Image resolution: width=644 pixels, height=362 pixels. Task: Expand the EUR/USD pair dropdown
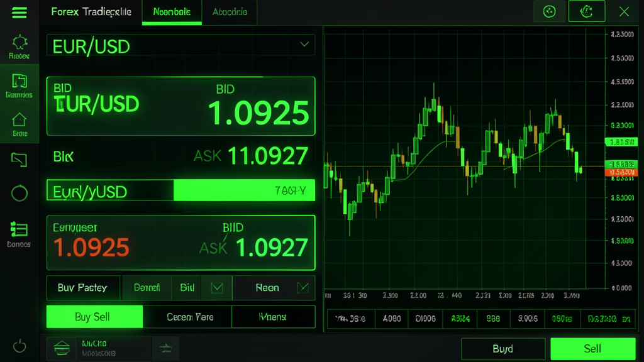pyautogui.click(x=180, y=45)
